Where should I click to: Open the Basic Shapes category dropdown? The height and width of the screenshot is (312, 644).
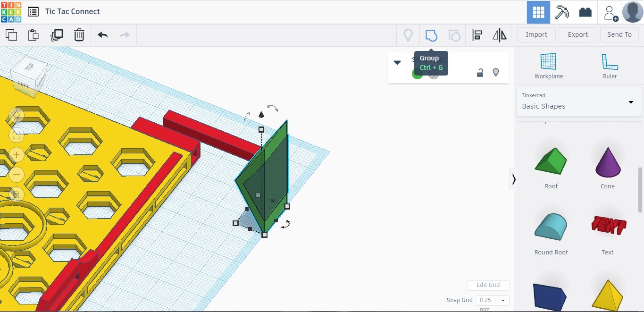click(579, 101)
